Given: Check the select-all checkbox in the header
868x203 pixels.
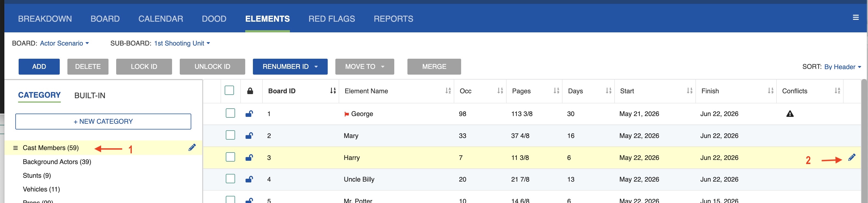Looking at the screenshot, I should pyautogui.click(x=229, y=90).
